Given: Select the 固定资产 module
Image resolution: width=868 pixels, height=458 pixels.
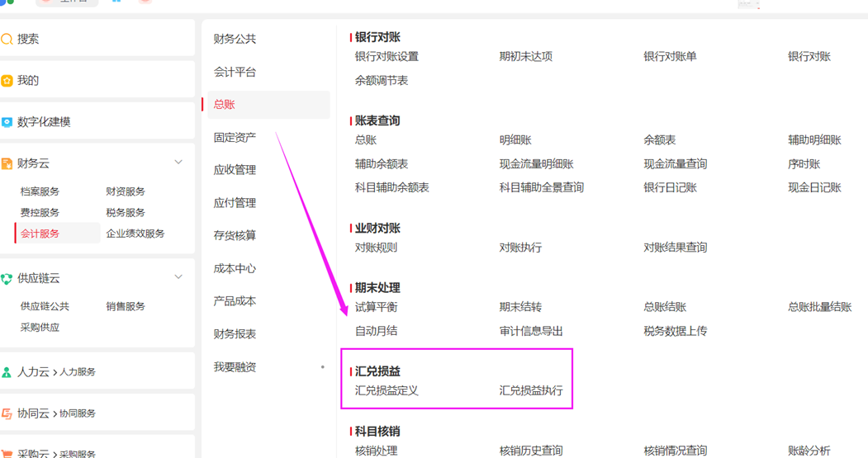Looking at the screenshot, I should pos(235,137).
